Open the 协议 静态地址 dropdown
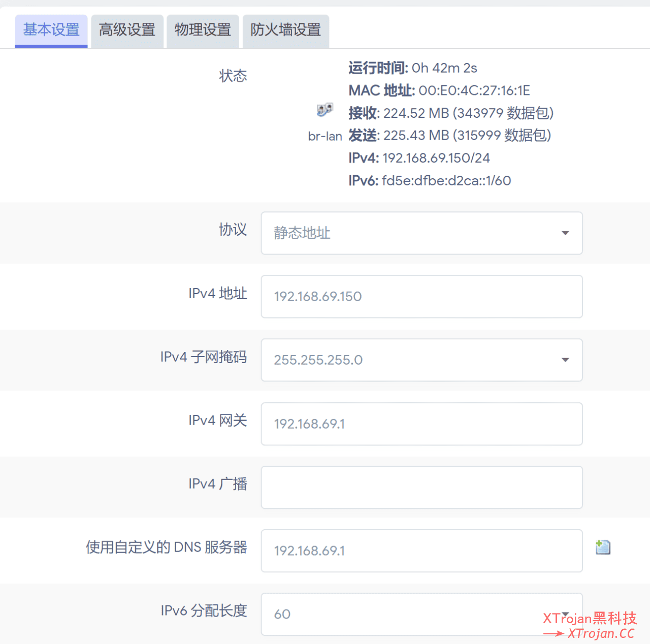The width and height of the screenshot is (650, 644). 421,233
